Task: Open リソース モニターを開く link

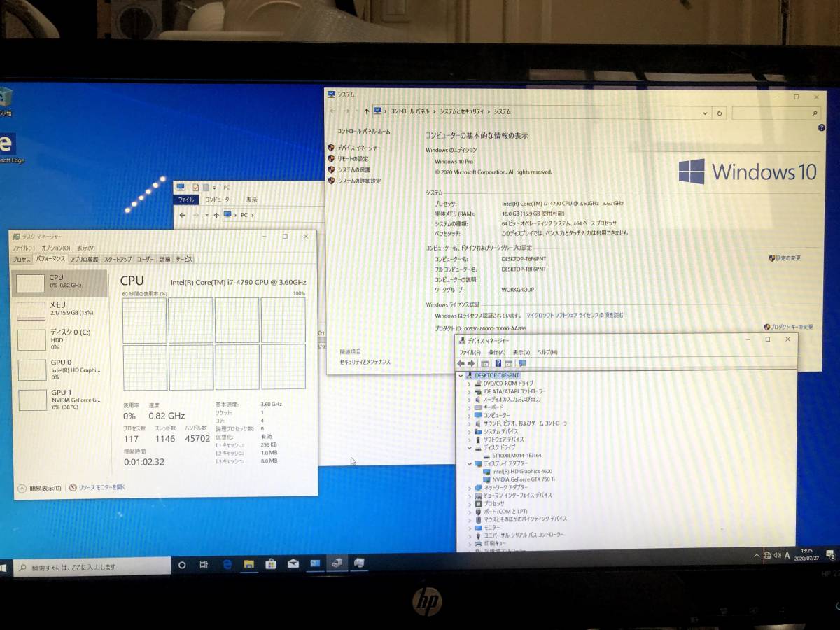Action: click(x=98, y=488)
